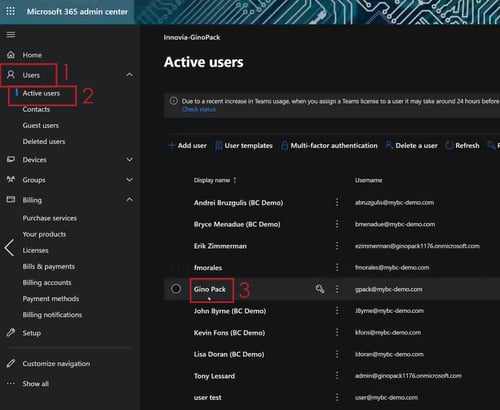Open the app launcher waffle icon
This screenshot has width=500, height=410.
click(x=10, y=11)
